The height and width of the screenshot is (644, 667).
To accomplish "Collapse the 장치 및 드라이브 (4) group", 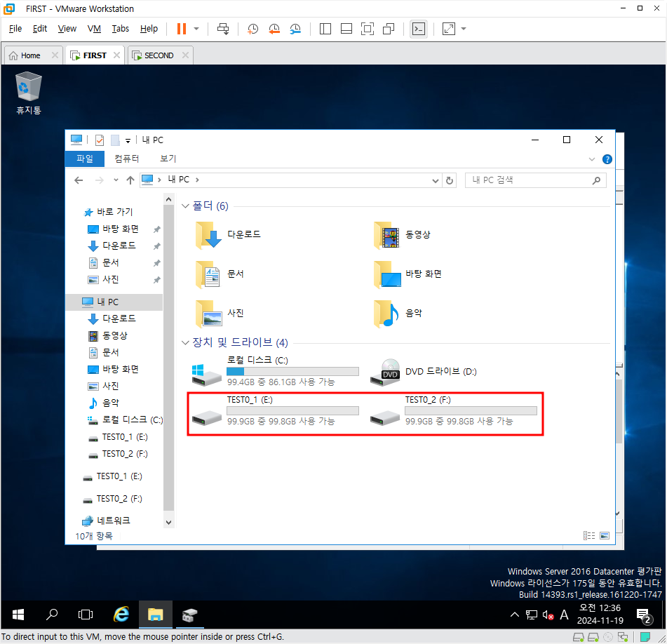I will [x=185, y=342].
